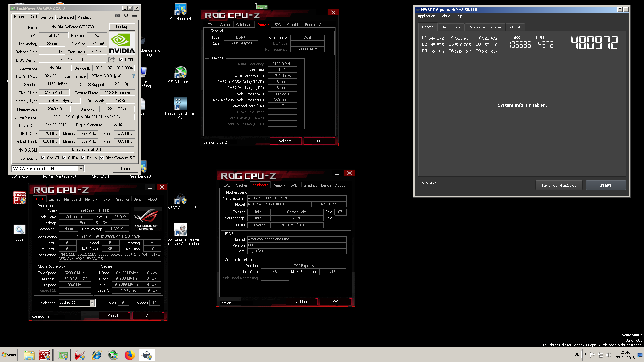Open the Debug menu in Aquamark
The width and height of the screenshot is (644, 362).
click(x=445, y=16)
